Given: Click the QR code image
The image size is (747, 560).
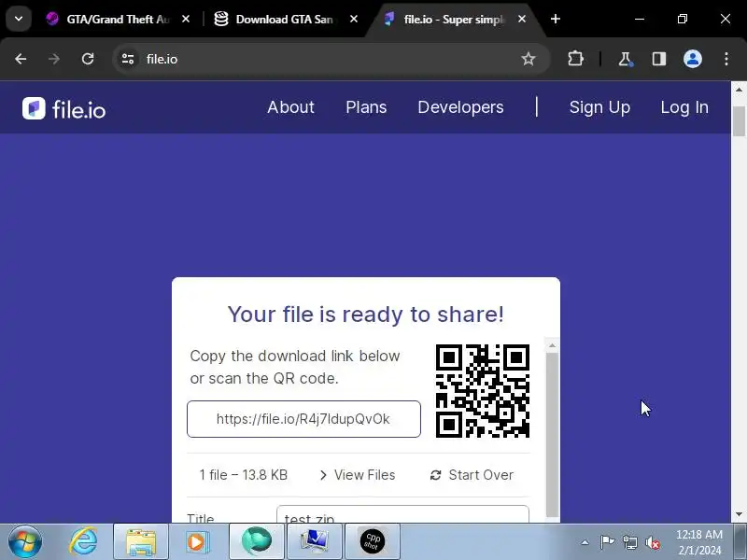Looking at the screenshot, I should coord(482,391).
